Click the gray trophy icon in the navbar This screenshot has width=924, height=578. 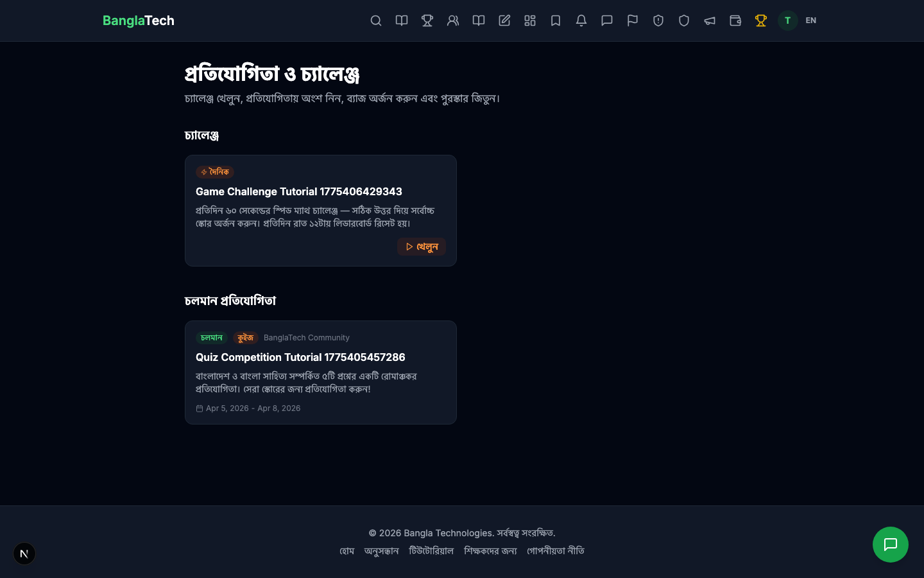click(427, 21)
